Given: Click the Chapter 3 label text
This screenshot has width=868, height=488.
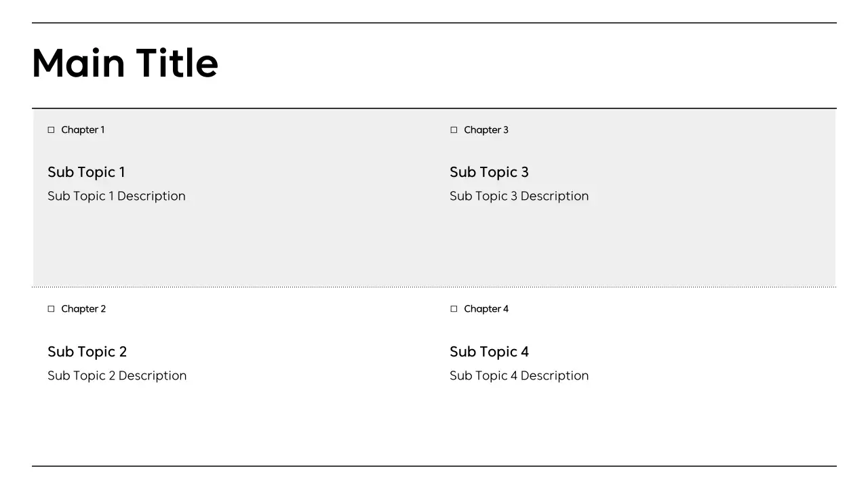Looking at the screenshot, I should point(486,129).
